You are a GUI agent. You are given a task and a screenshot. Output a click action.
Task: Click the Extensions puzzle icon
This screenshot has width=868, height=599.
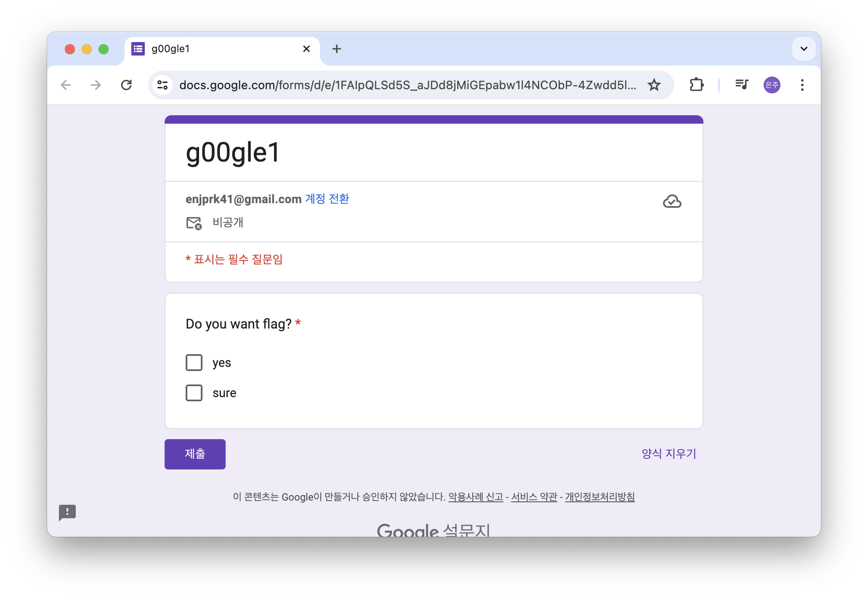[x=697, y=85]
